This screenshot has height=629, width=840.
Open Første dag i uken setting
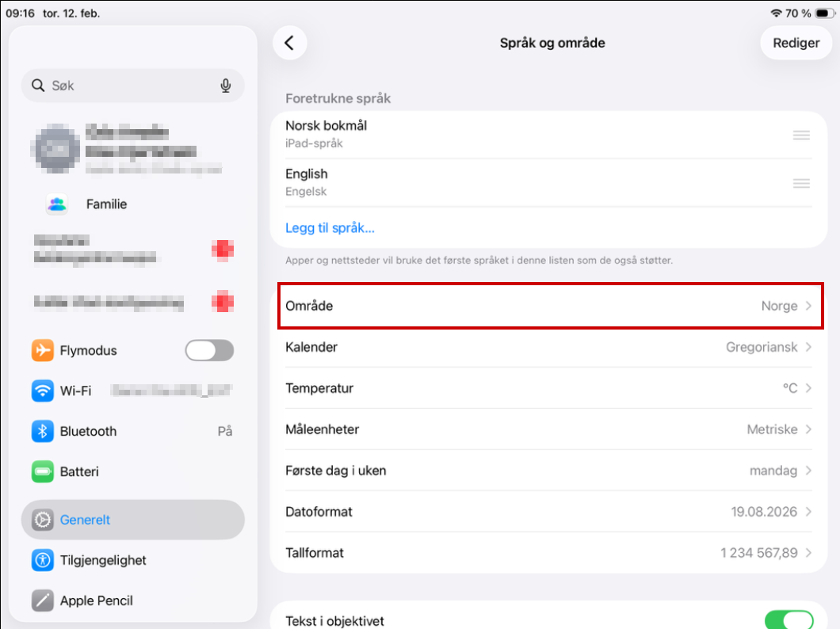[x=548, y=471]
